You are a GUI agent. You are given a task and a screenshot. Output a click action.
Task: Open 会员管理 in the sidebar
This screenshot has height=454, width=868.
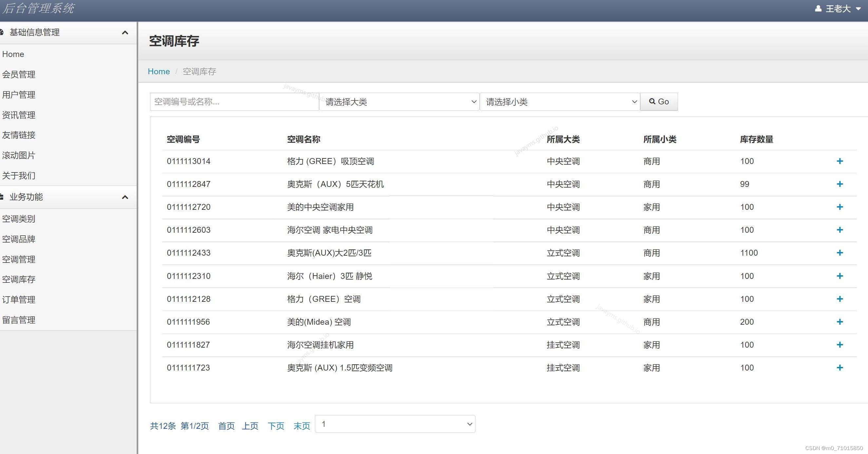(19, 74)
